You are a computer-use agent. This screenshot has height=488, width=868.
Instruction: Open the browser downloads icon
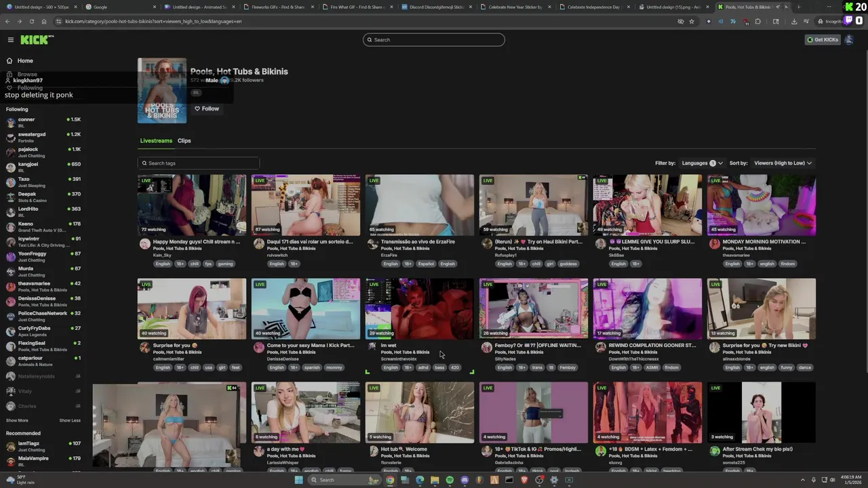tap(794, 21)
